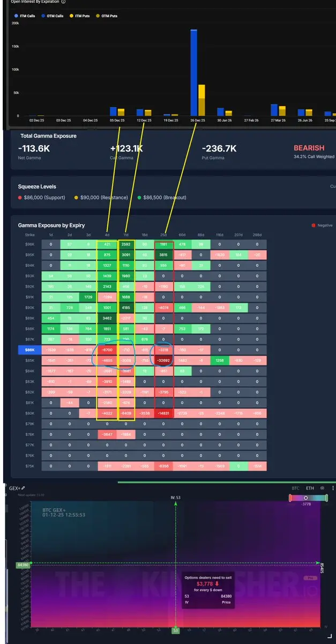Toggle ITM Puts legend series
This screenshot has width=336, height=644.
(80, 16)
